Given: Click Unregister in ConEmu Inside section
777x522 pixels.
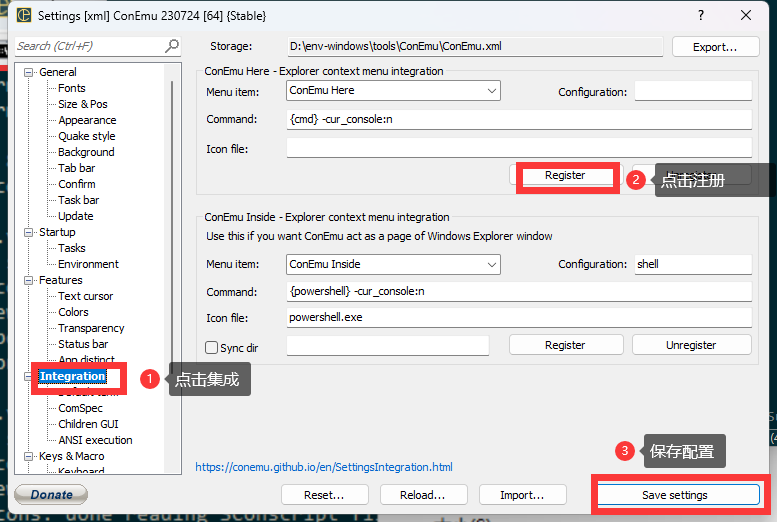Looking at the screenshot, I should (692, 345).
